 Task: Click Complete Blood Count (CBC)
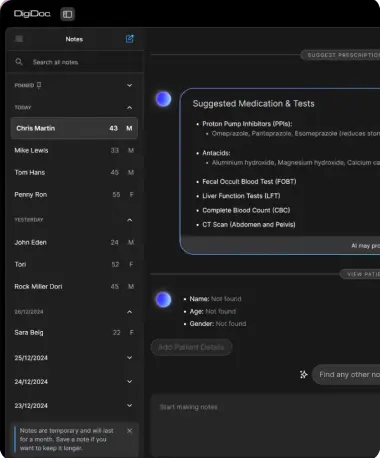(246, 210)
